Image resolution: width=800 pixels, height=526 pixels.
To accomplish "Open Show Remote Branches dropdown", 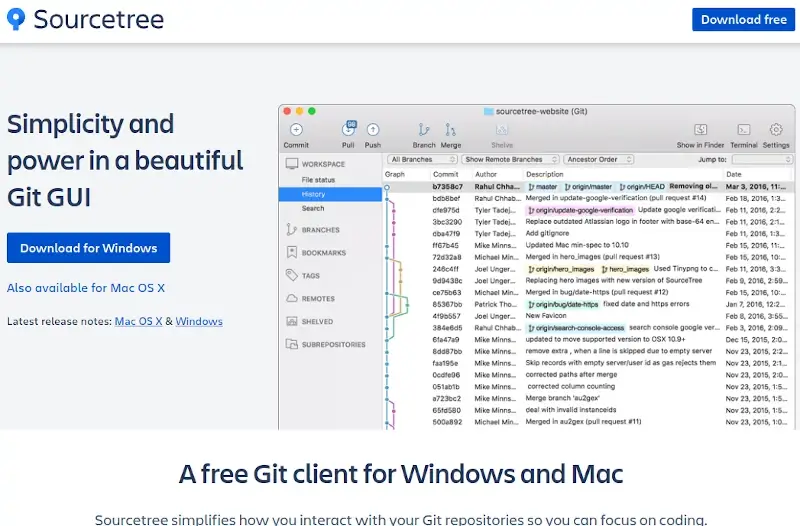I will [x=511, y=160].
